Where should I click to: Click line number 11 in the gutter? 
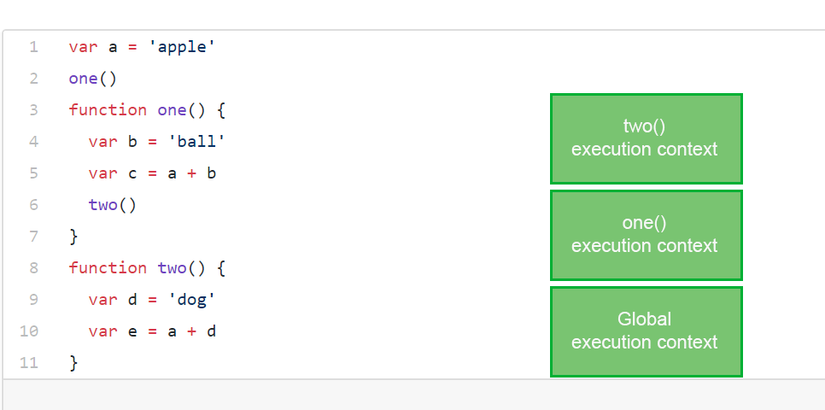(30, 362)
